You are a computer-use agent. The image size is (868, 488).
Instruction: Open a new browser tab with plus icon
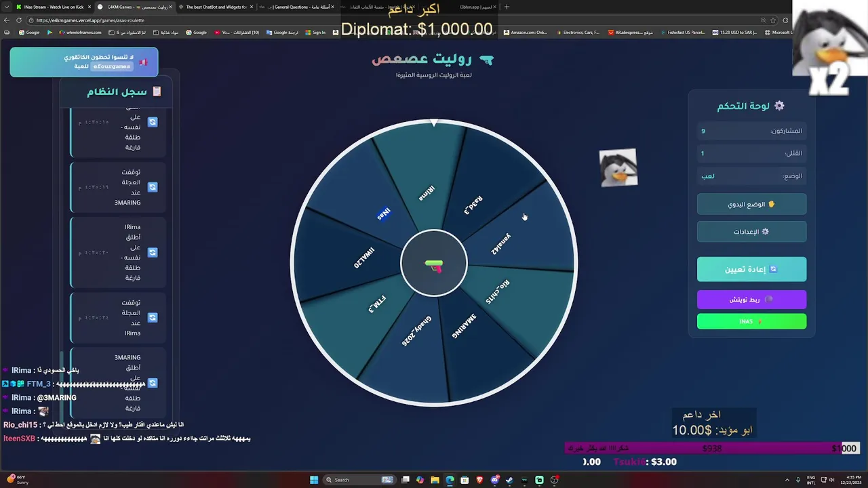[x=507, y=7]
